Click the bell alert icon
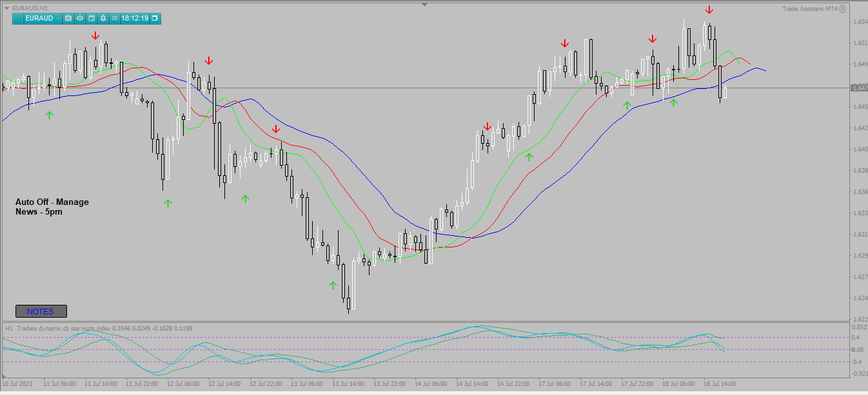Image resolution: width=868 pixels, height=395 pixels. (103, 18)
